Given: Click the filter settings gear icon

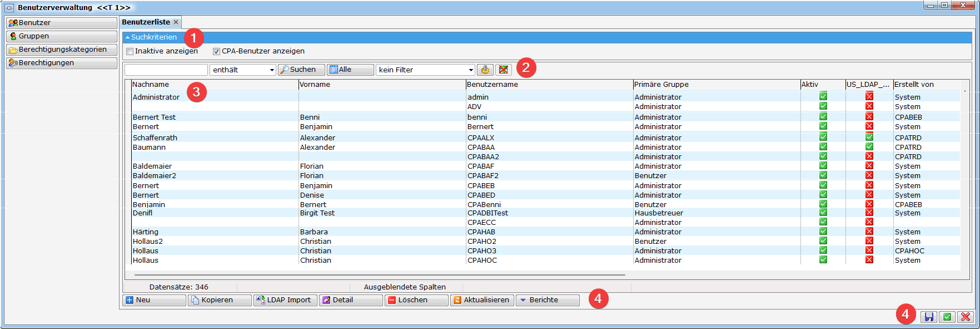Looking at the screenshot, I should [x=485, y=70].
